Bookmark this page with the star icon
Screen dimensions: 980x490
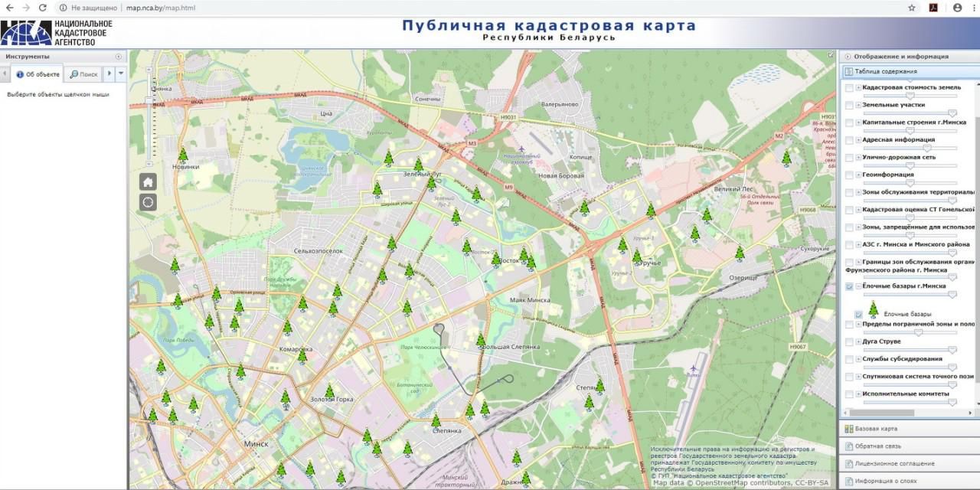912,8
